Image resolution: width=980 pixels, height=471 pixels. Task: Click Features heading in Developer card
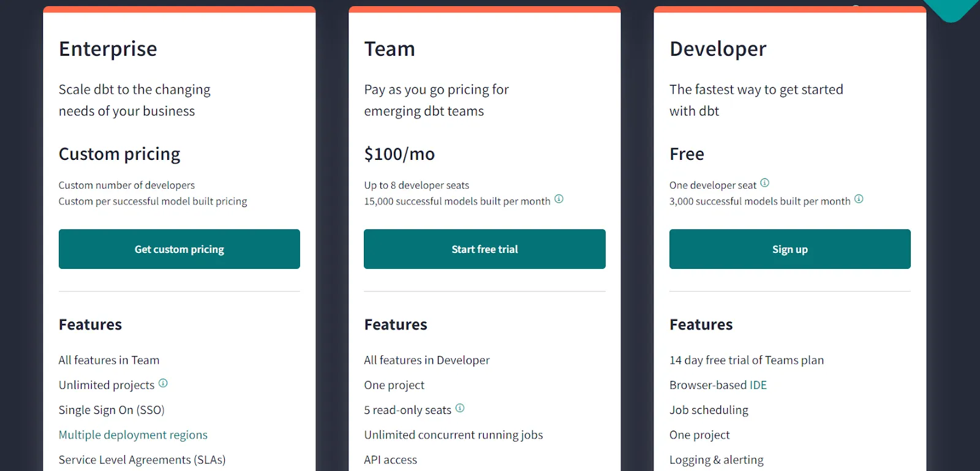point(701,325)
